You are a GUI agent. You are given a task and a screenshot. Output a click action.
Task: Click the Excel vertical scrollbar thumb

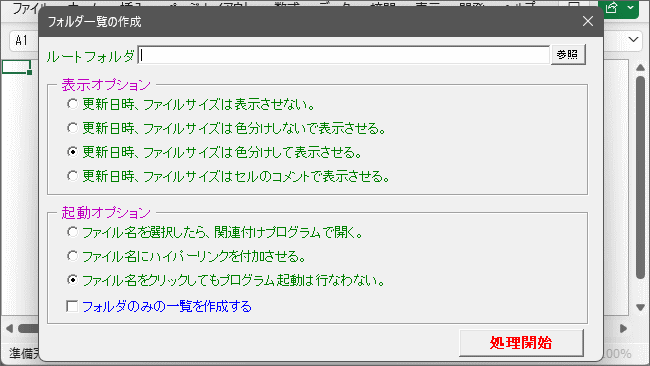[x=640, y=177]
